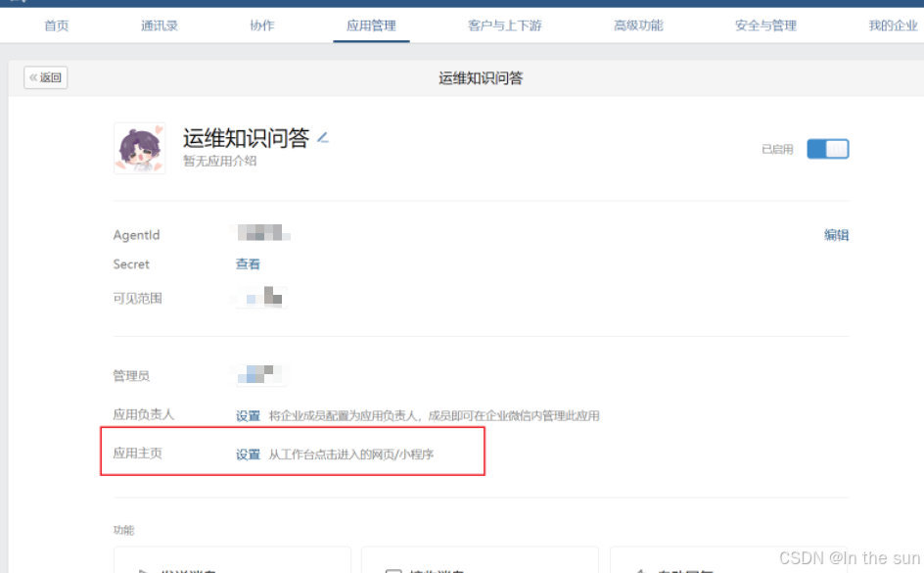Click 设置 for 应用主页
Image resolution: width=924 pixels, height=573 pixels.
tap(248, 454)
